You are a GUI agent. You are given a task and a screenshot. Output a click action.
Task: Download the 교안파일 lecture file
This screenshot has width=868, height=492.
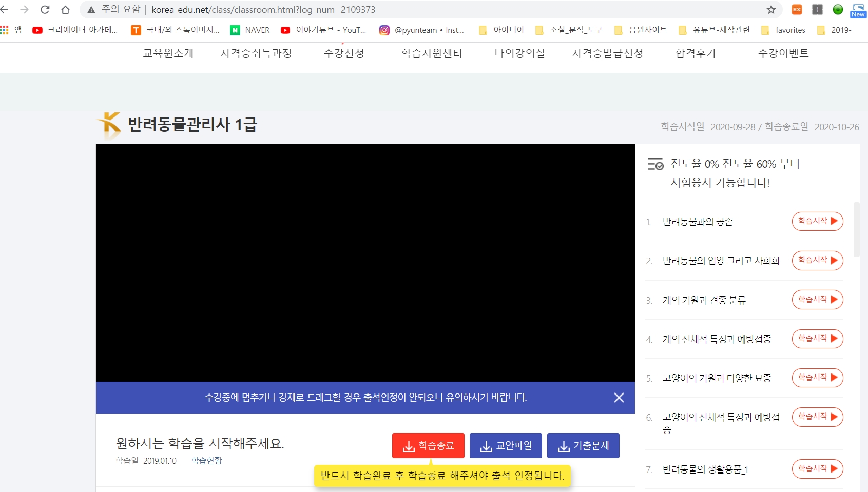click(506, 446)
